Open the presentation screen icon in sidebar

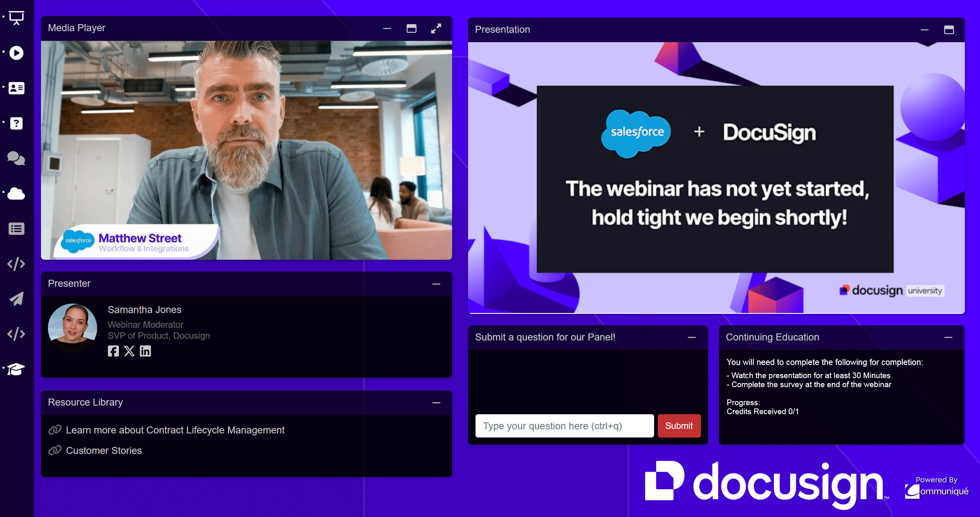pos(16,18)
